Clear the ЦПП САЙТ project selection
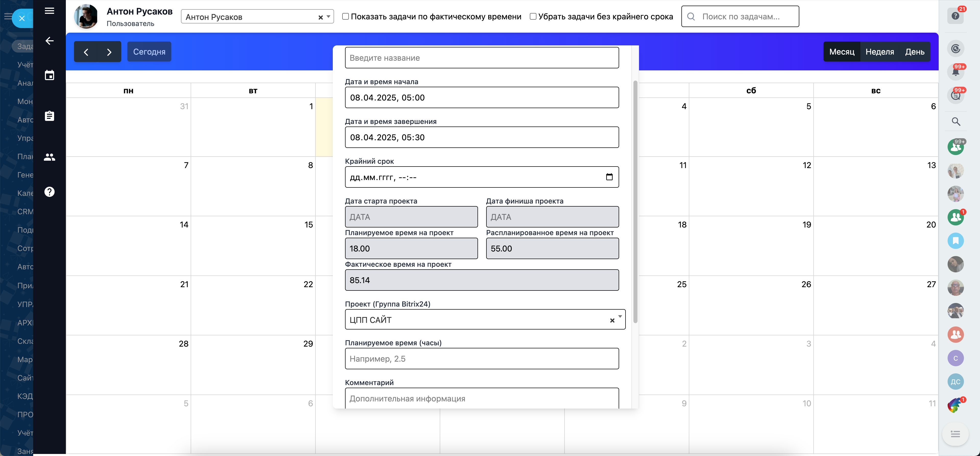The image size is (980, 456). tap(612, 321)
